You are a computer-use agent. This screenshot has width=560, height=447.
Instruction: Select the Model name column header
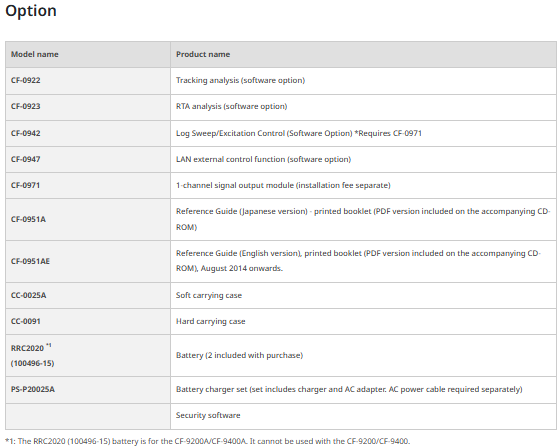point(35,54)
